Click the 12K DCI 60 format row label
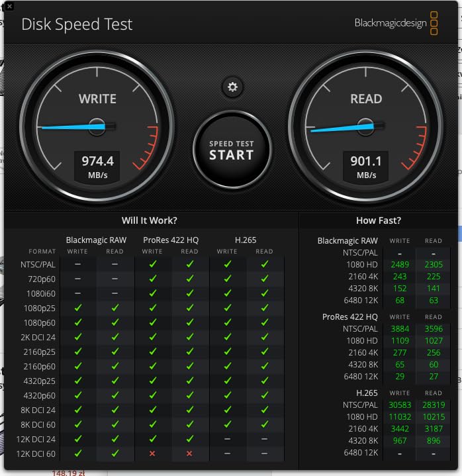This screenshot has width=462, height=476. pyautogui.click(x=36, y=454)
